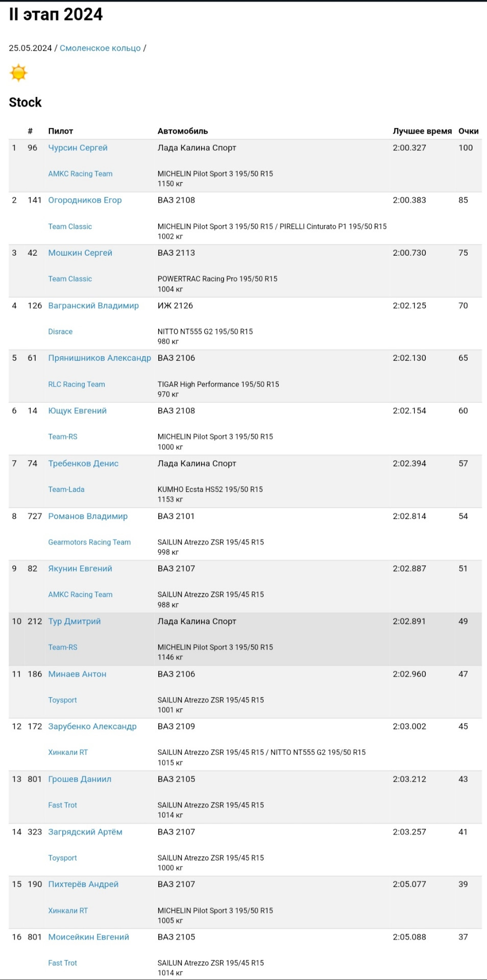Open RLC Racing Team page
Viewport: 487px width, 980px height.
point(77,384)
